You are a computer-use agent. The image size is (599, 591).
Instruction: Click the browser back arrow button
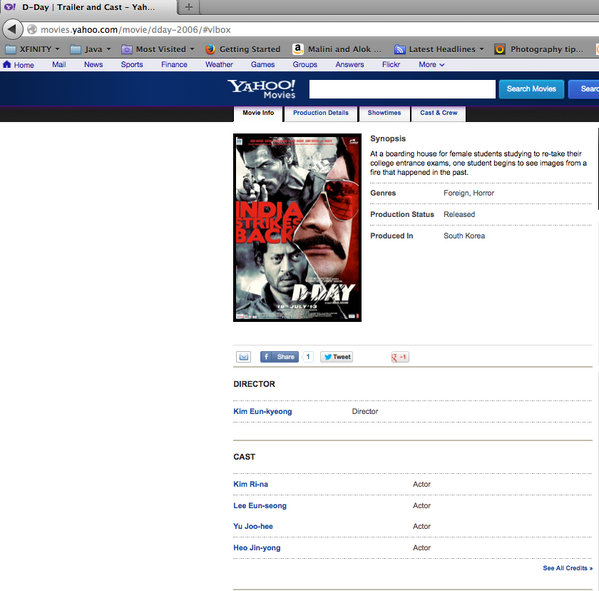pos(12,29)
